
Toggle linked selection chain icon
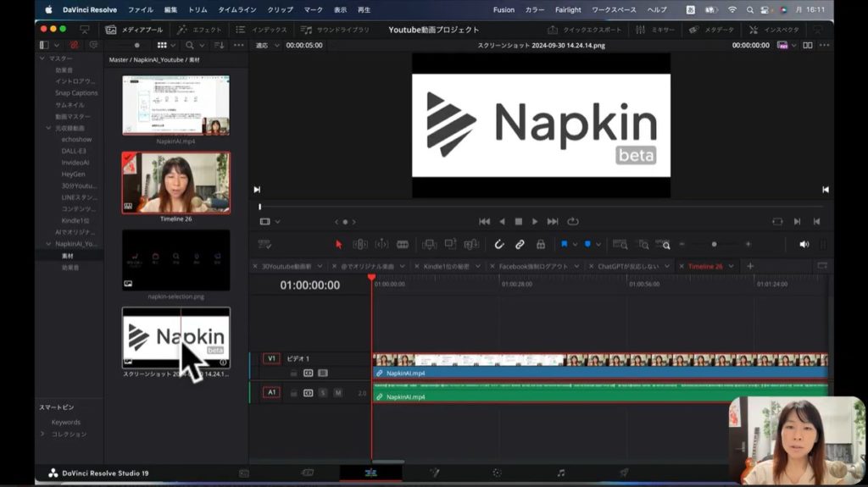[520, 244]
